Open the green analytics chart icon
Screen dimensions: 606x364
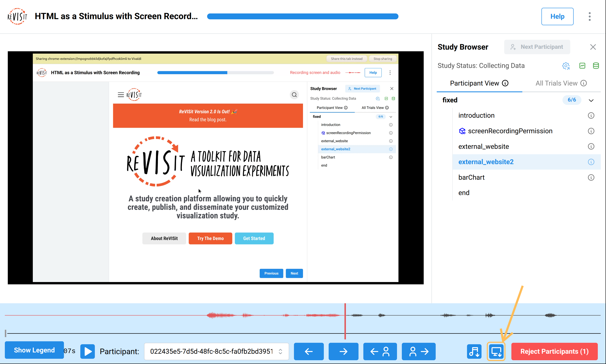tap(582, 66)
